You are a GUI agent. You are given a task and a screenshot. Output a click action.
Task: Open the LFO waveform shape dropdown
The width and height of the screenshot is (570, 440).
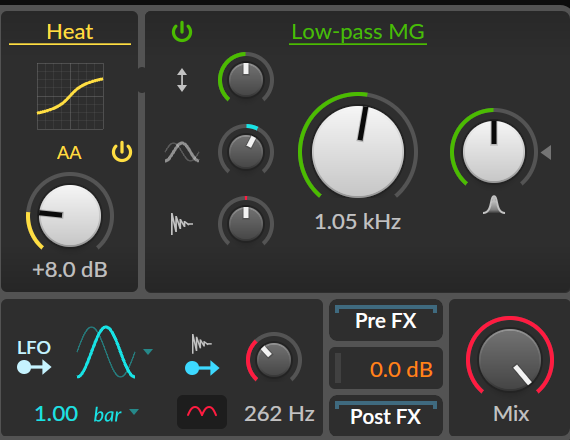tap(148, 352)
